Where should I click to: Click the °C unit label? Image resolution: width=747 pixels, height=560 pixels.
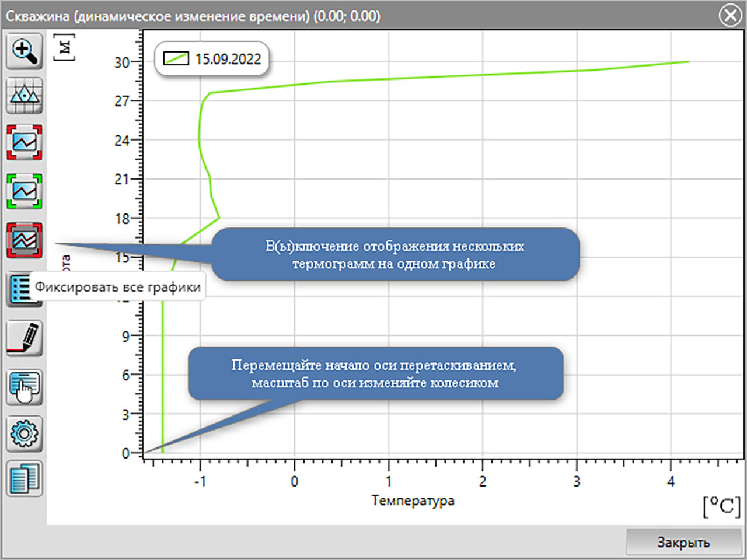[x=722, y=506]
